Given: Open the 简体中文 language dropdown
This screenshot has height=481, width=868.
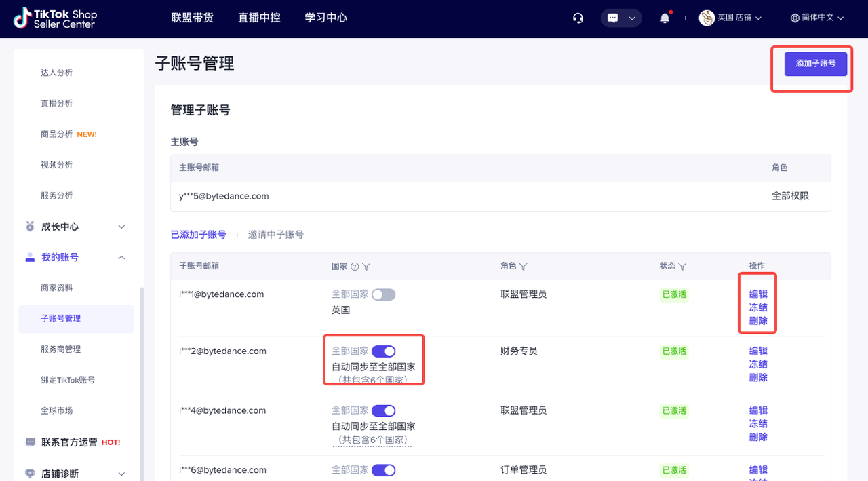Looking at the screenshot, I should (x=817, y=18).
